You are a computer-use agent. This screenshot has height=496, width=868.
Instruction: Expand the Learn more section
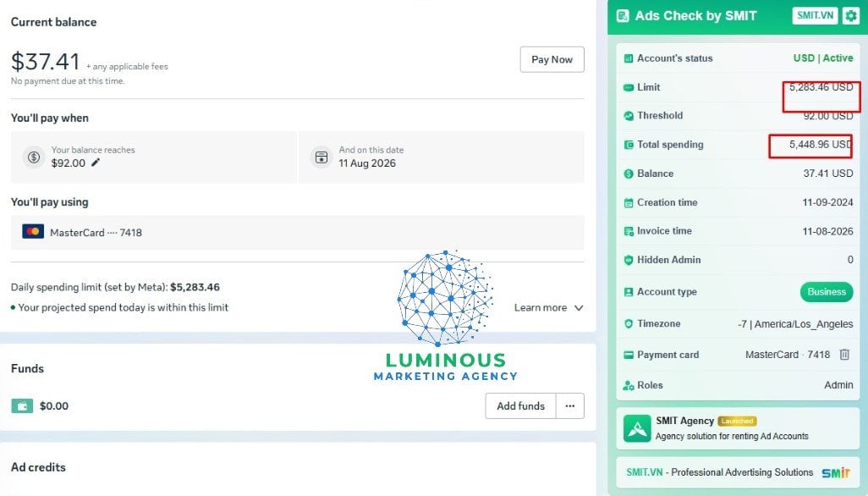[x=548, y=308]
